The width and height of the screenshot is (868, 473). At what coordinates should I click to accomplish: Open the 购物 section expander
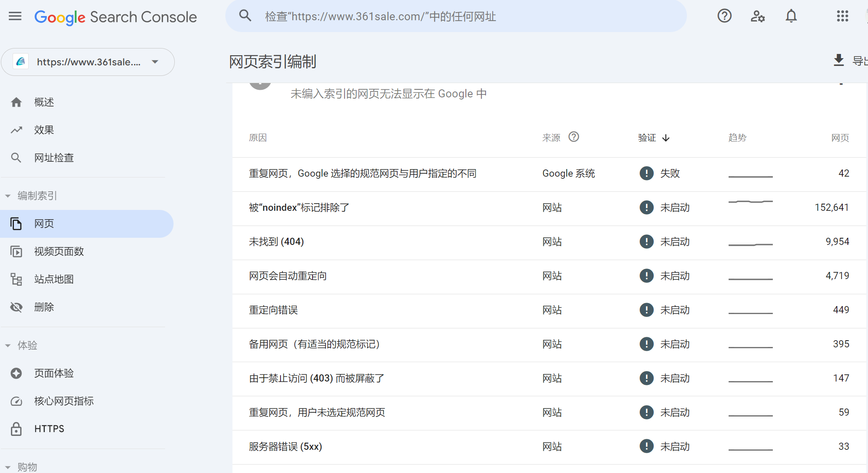click(7, 466)
